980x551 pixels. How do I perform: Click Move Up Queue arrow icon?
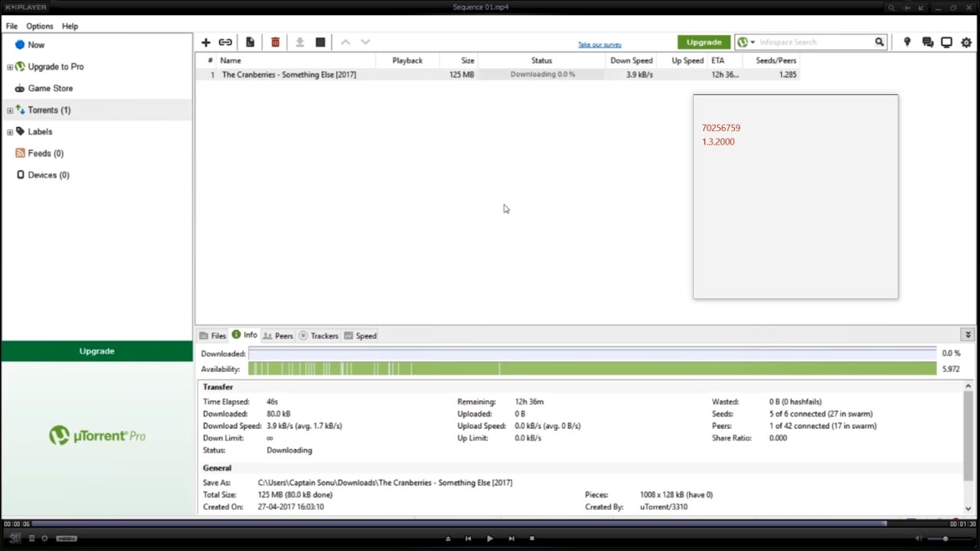(x=345, y=42)
